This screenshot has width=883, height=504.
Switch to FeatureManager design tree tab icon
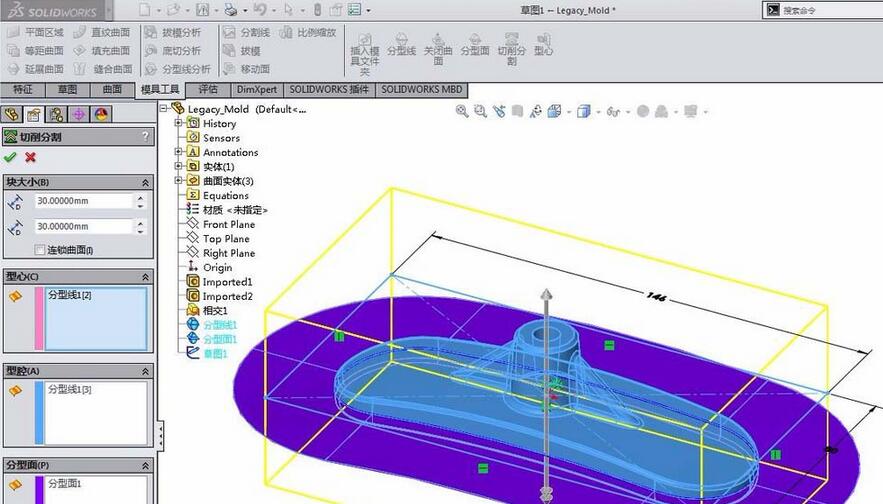(12, 114)
